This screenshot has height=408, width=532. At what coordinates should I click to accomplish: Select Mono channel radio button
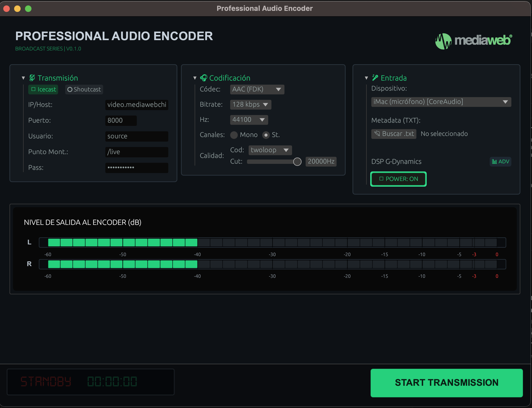(x=234, y=135)
